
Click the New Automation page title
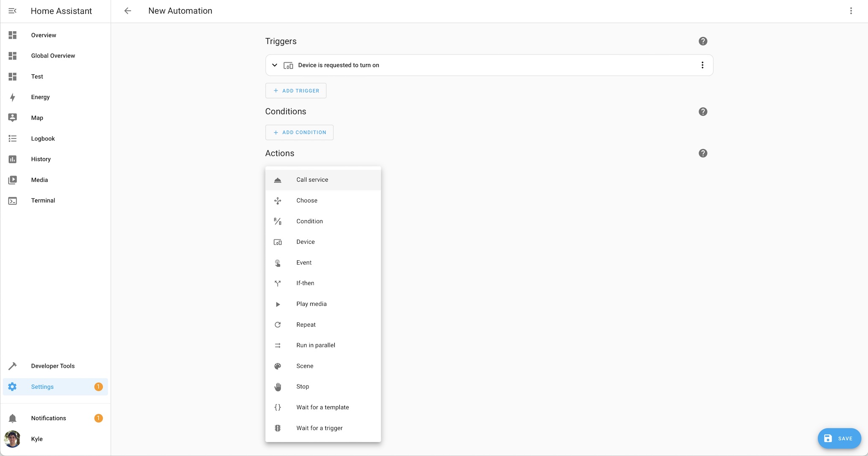pyautogui.click(x=180, y=11)
